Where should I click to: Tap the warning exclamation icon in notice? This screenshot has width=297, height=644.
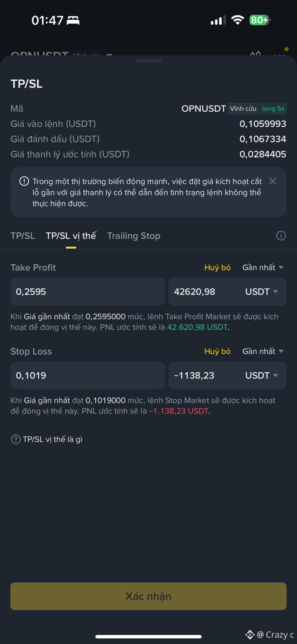click(x=24, y=181)
